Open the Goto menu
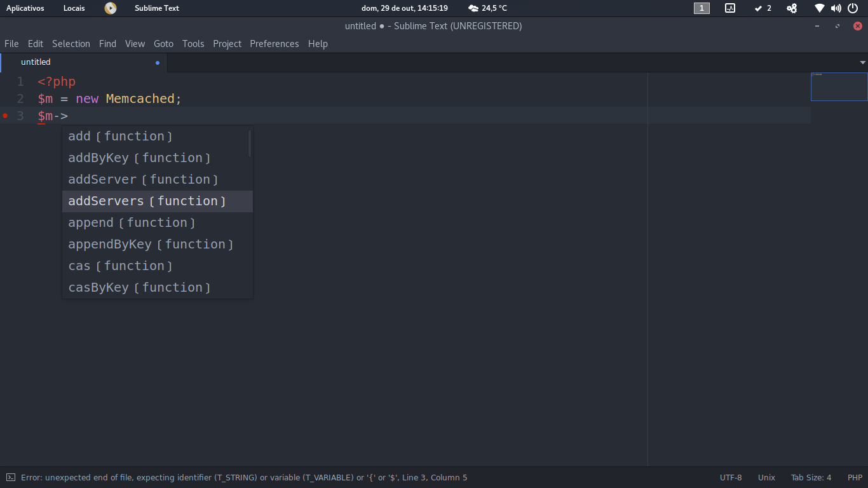This screenshot has height=488, width=868. (163, 44)
